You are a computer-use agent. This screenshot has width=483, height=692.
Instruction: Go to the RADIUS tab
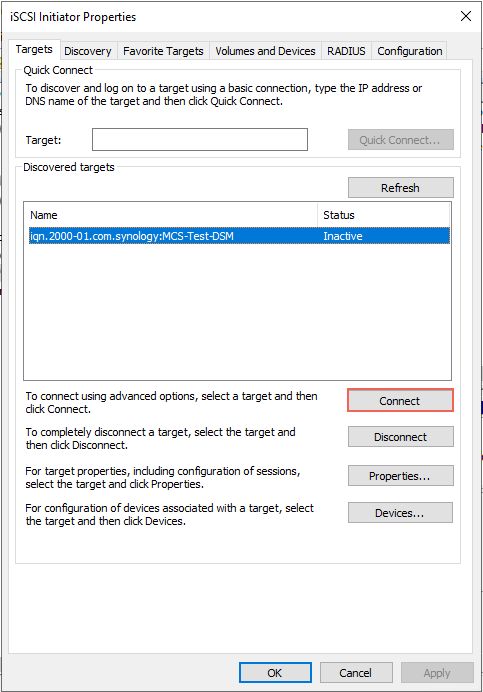[x=346, y=51]
